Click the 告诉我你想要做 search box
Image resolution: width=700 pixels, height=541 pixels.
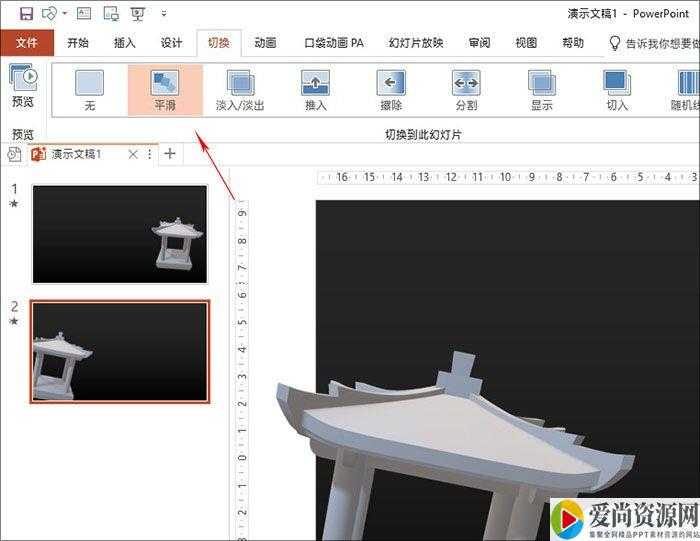pos(655,43)
